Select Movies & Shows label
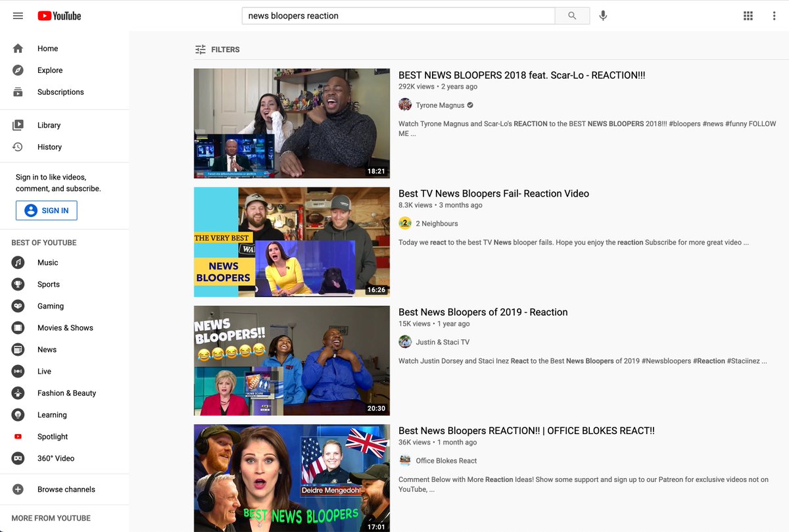This screenshot has width=789, height=532. click(65, 327)
